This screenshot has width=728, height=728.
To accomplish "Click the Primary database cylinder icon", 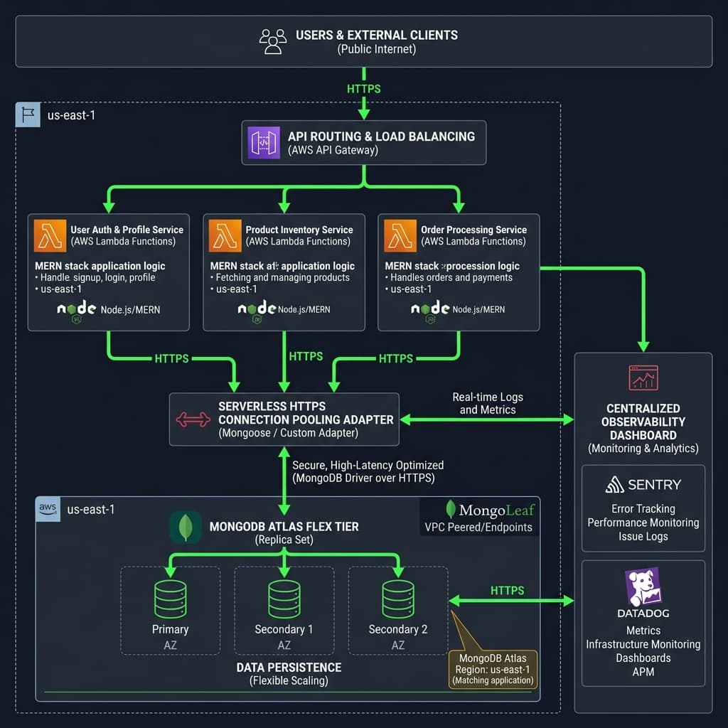I will pos(171,599).
